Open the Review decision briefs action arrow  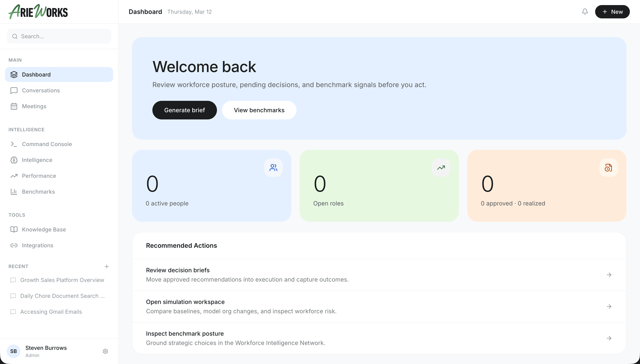point(609,275)
